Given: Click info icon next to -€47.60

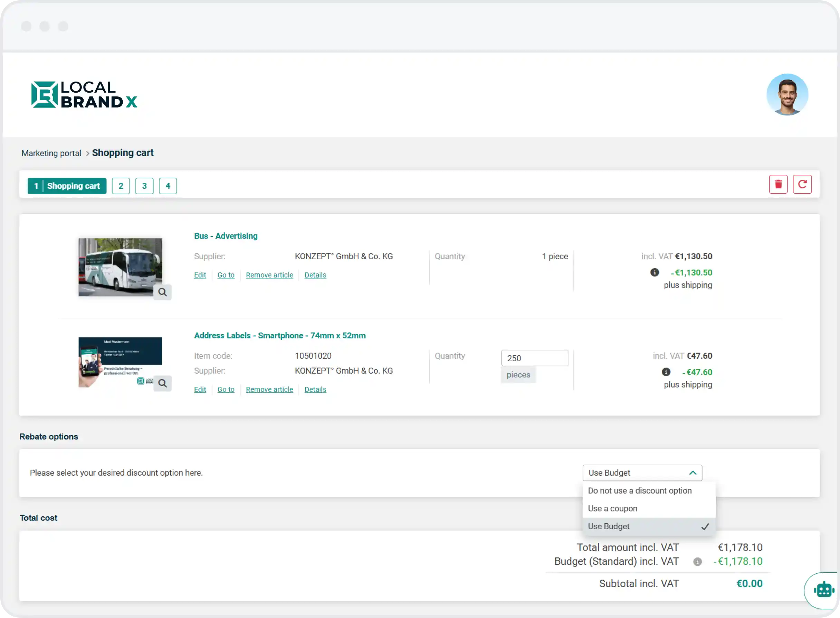Looking at the screenshot, I should (666, 372).
